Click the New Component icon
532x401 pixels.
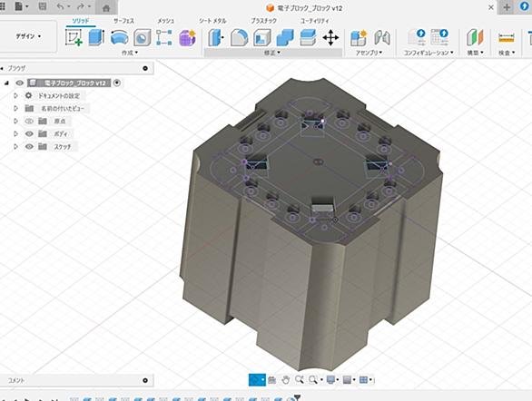(x=359, y=38)
